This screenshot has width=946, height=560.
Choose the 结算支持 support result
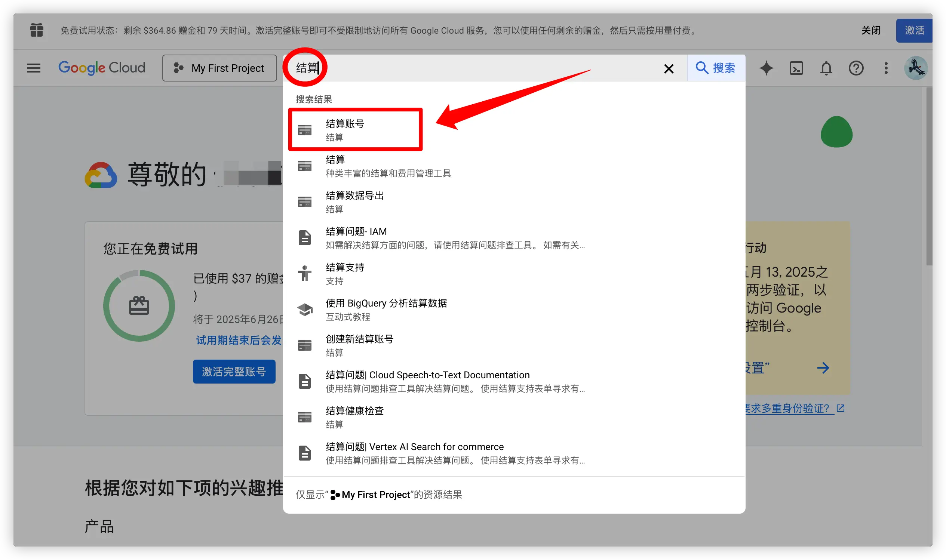click(514, 274)
